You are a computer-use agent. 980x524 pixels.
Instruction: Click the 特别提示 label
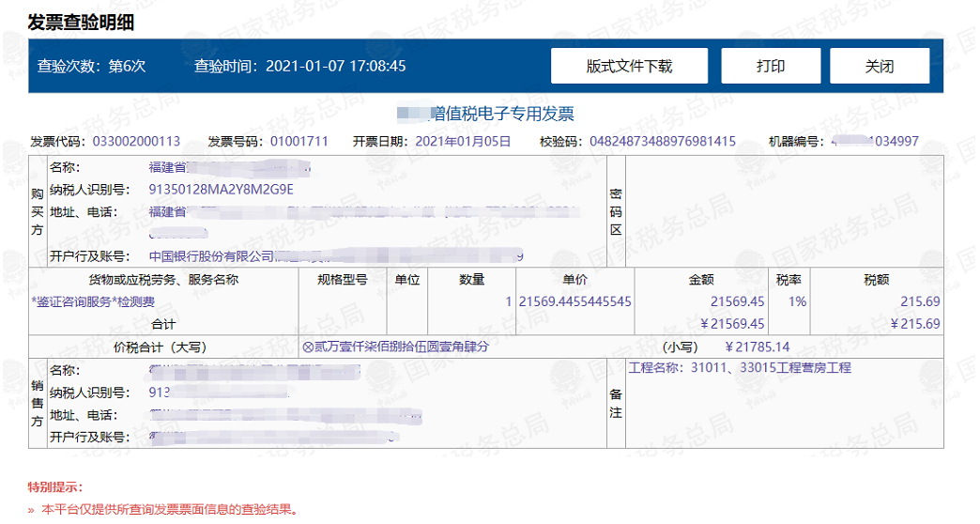pyautogui.click(x=55, y=487)
